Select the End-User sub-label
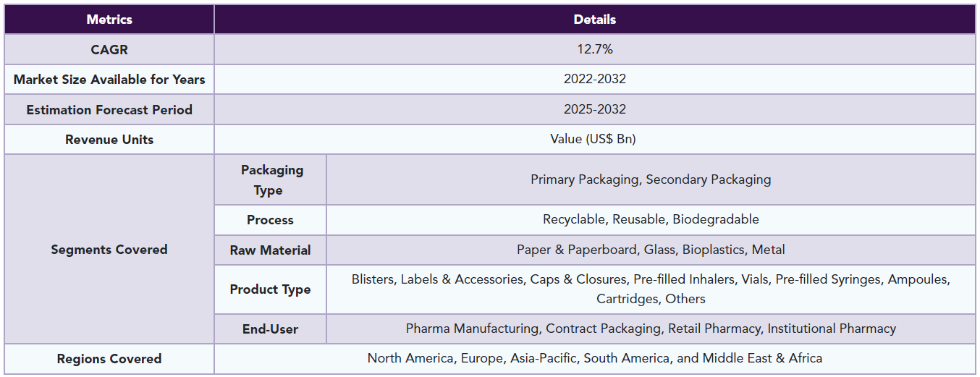The image size is (980, 377). coord(271,329)
